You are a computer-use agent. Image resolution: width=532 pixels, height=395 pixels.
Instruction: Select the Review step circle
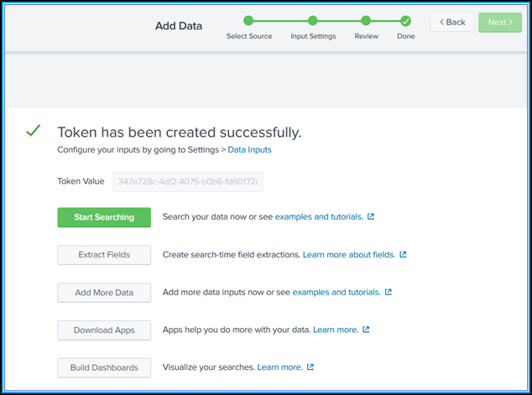[366, 21]
